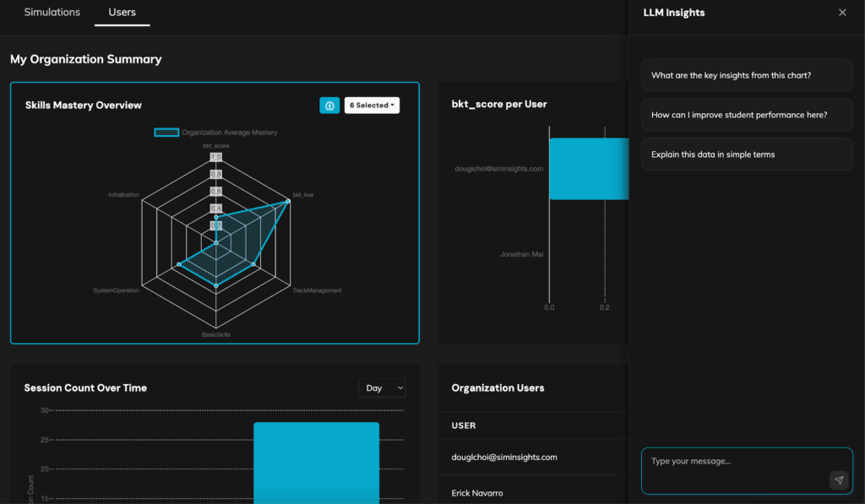Screen dimensions: 865x504
Task: Click the TrackManagement radar data point
Action: click(x=253, y=264)
